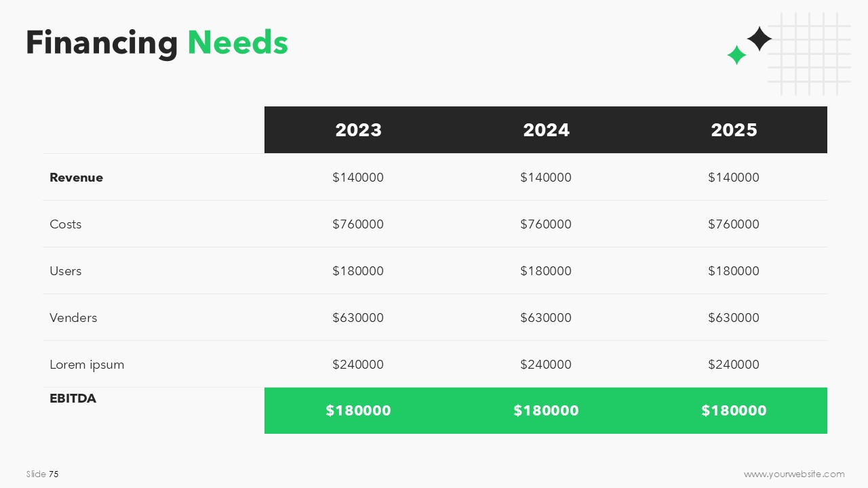Click the green sparkle star icon

tap(736, 55)
